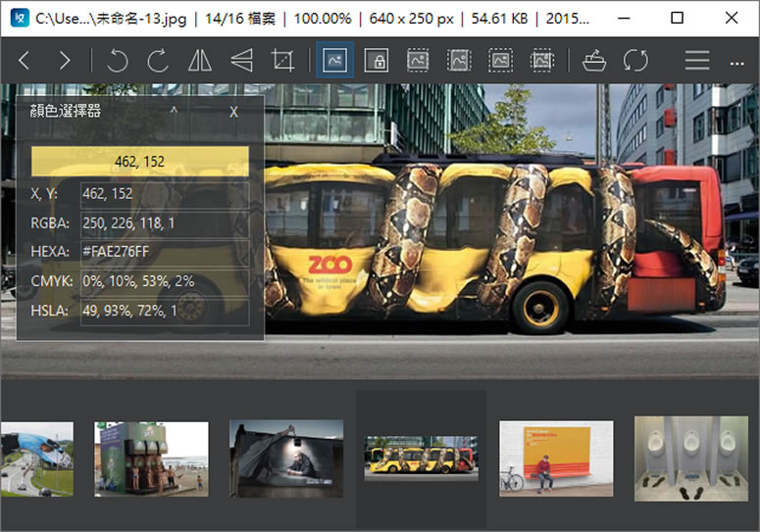The width and height of the screenshot is (760, 532).
Task: Click the yellow color preview swatch
Action: [140, 162]
